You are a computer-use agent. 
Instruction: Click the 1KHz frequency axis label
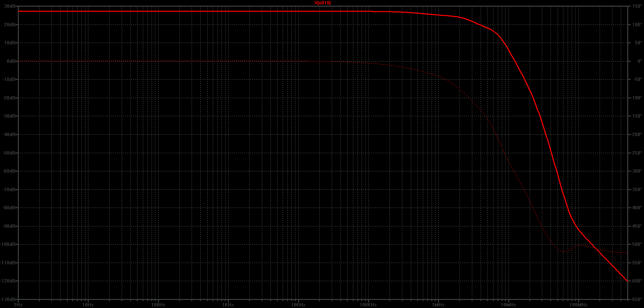tap(228, 305)
